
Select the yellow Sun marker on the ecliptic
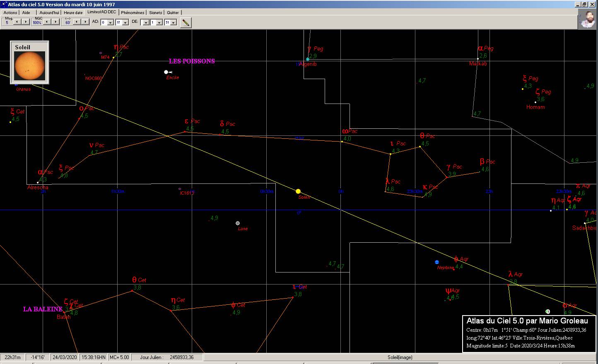point(298,191)
